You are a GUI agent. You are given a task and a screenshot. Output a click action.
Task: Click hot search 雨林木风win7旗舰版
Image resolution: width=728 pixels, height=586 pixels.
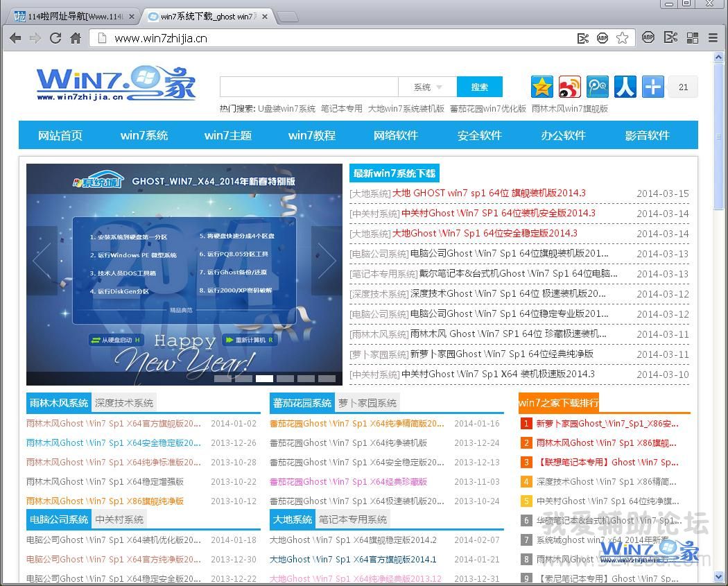point(570,109)
